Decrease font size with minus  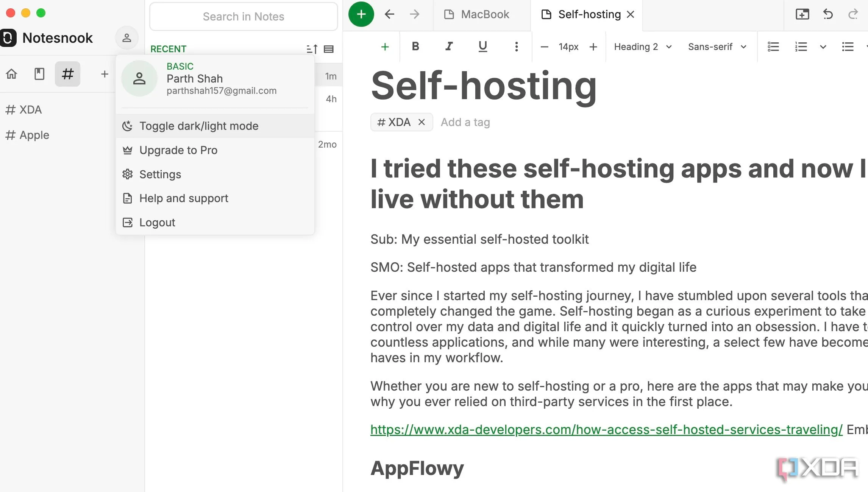[x=544, y=47]
